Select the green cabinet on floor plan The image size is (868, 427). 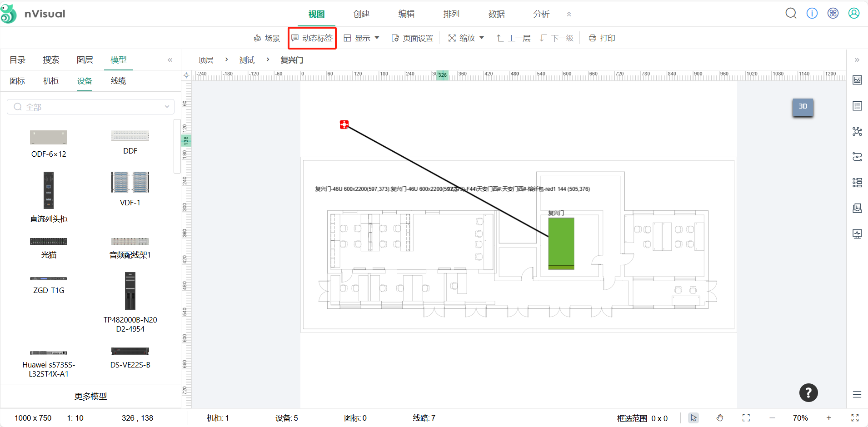(x=561, y=244)
